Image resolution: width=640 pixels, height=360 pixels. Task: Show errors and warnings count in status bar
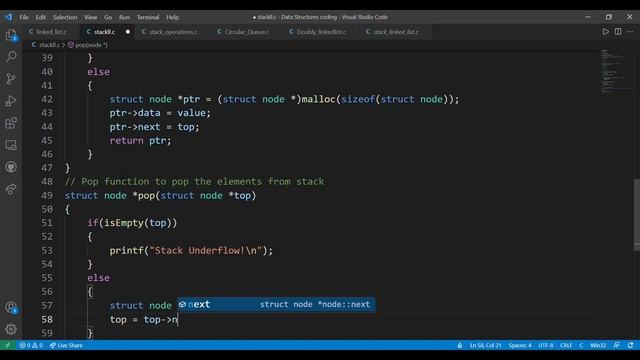31,345
